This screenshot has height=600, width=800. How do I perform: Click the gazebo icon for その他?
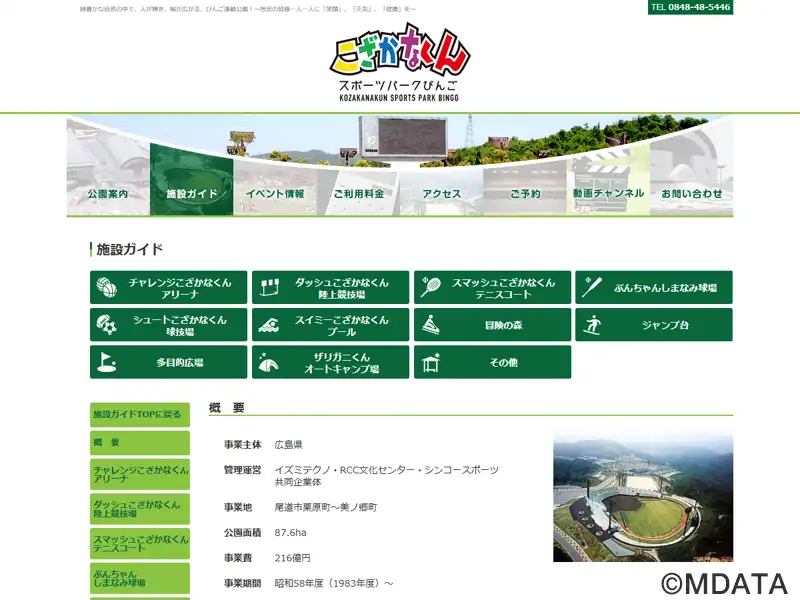(431, 362)
